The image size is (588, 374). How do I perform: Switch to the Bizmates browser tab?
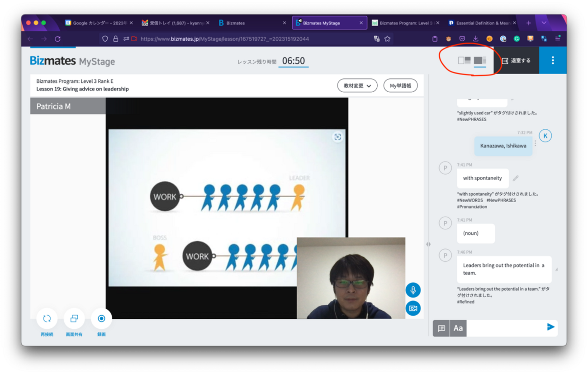[252, 23]
